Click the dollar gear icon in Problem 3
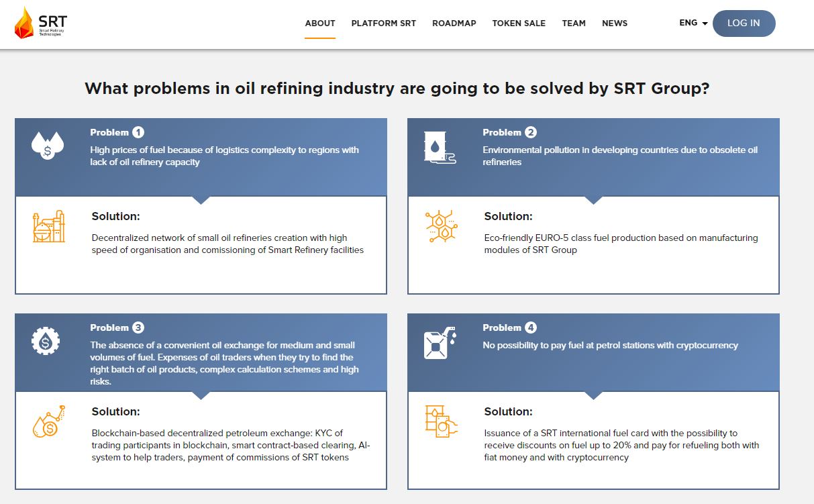Screen dimensions: 814x504 tap(46, 342)
